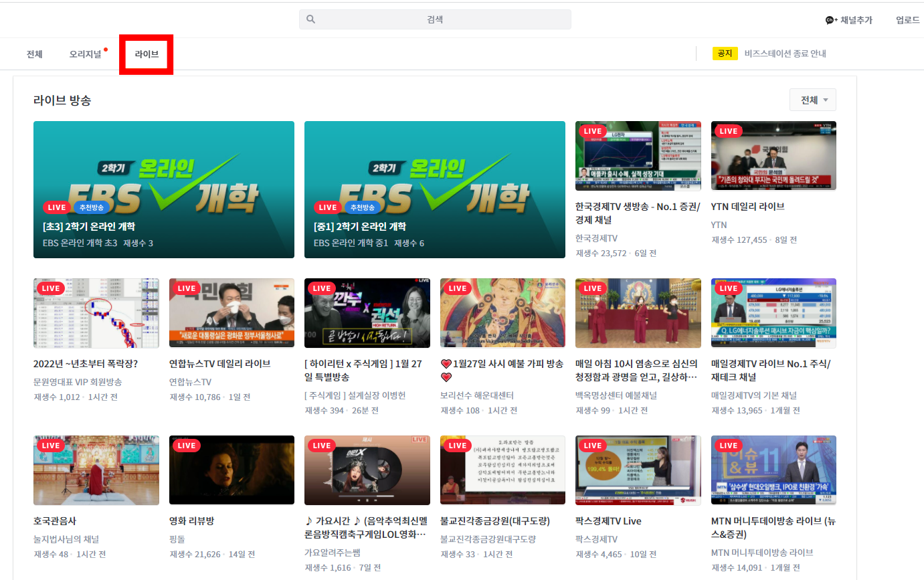
Task: Click LIVE badge on 영화 리뷰방 thumbnail
Action: 187,446
